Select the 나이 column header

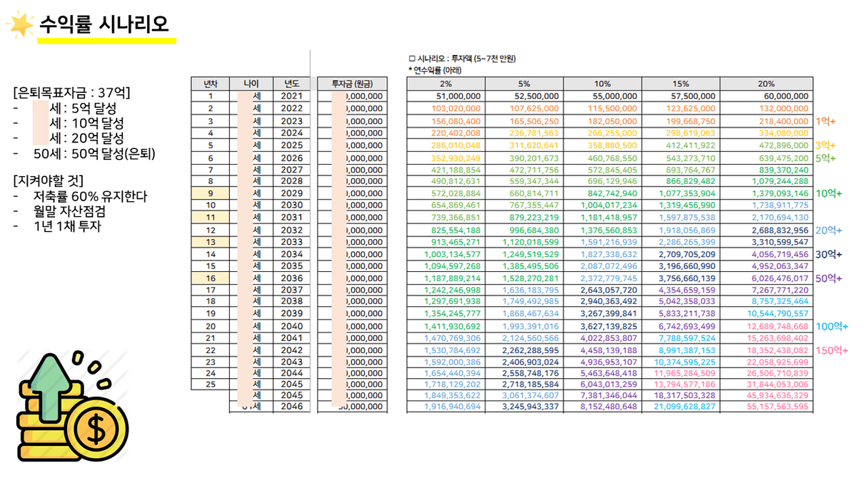(x=251, y=84)
